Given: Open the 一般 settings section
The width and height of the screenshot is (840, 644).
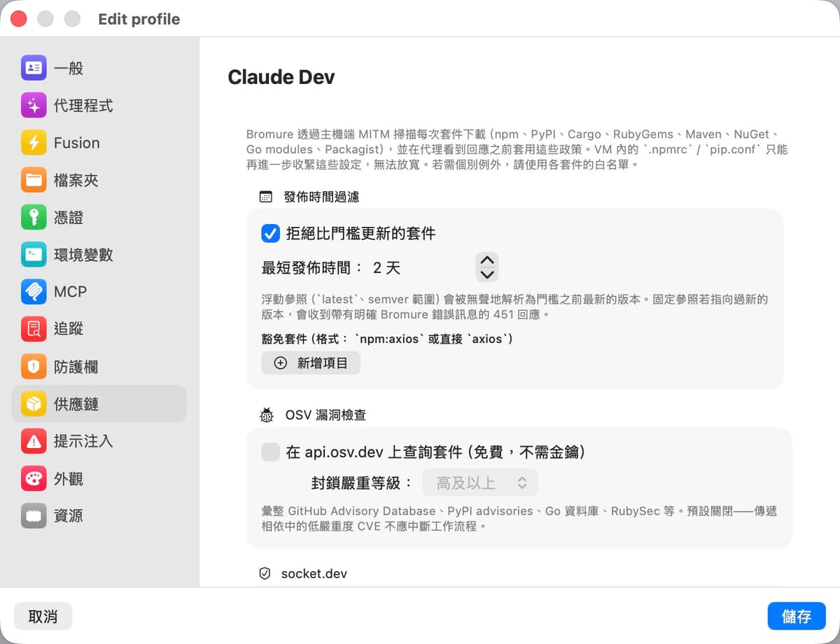Looking at the screenshot, I should tap(99, 68).
